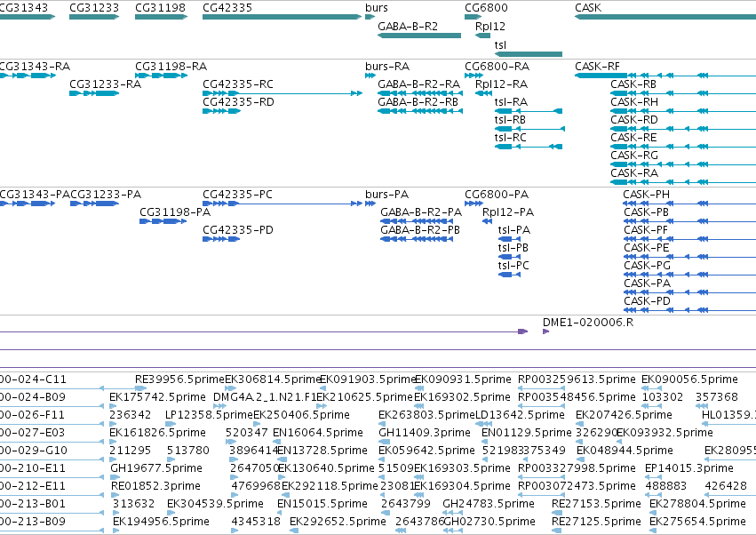Select protein CG42335-PD
Screen dimensions: 756x535
(221, 239)
